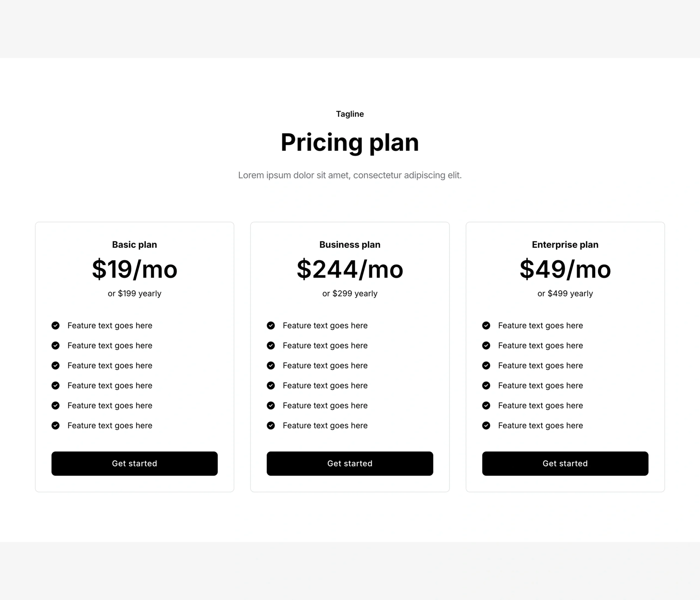The width and height of the screenshot is (700, 600).
Task: Click the Lorem ipsum description line
Action: [x=350, y=175]
